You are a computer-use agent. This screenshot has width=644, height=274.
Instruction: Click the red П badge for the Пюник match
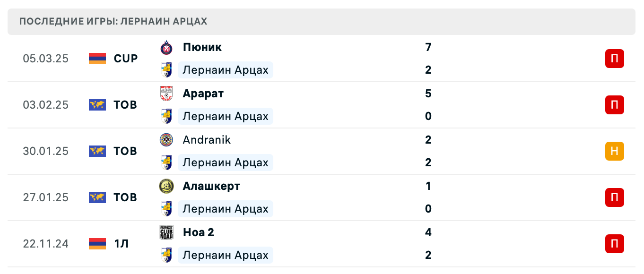614,59
